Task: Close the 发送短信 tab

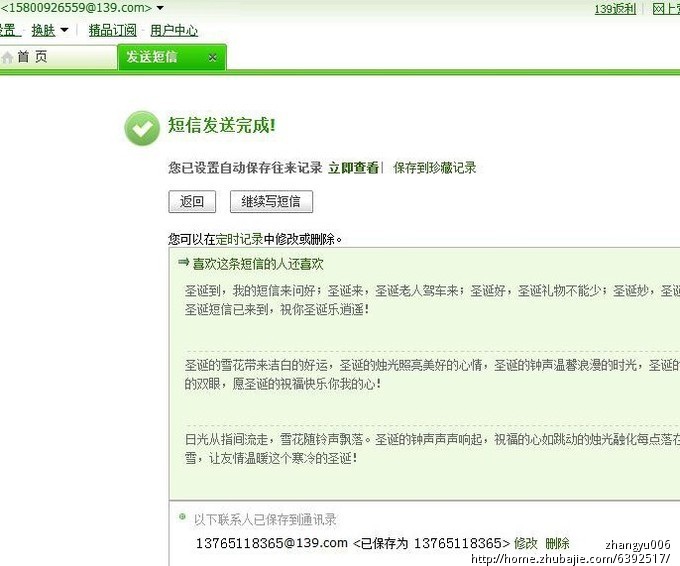Action: click(x=212, y=57)
